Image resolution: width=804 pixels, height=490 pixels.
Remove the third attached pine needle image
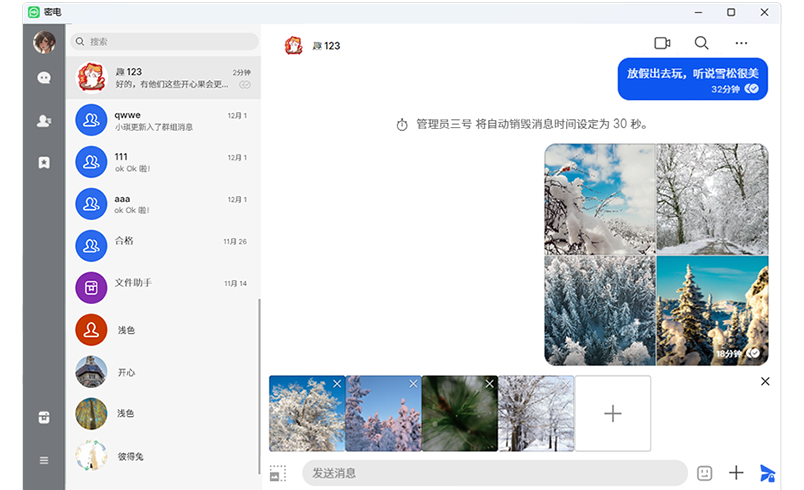pyautogui.click(x=489, y=384)
